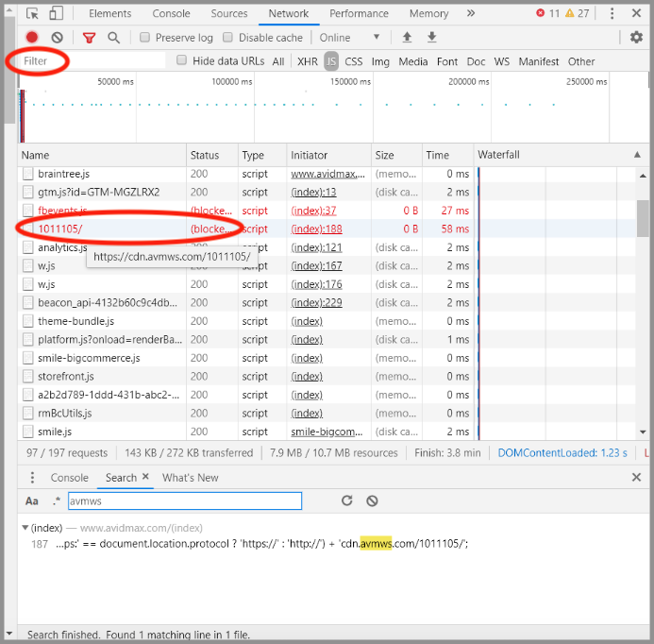Refresh the search results icon

[x=347, y=500]
